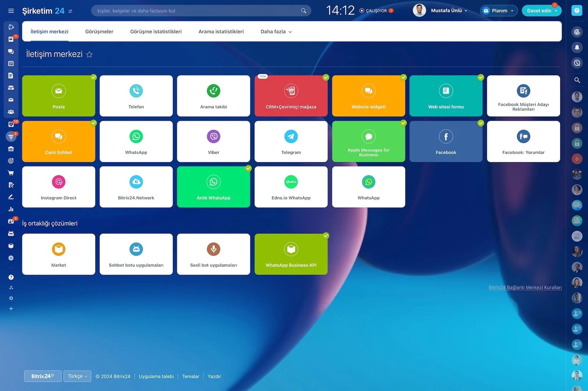
Task: Open the Bitrix24.Network tile
Action: coord(136,187)
